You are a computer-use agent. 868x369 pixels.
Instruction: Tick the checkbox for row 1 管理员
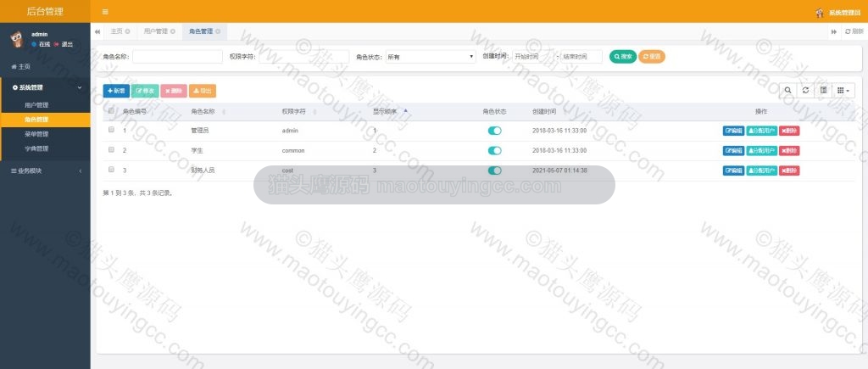click(x=111, y=130)
